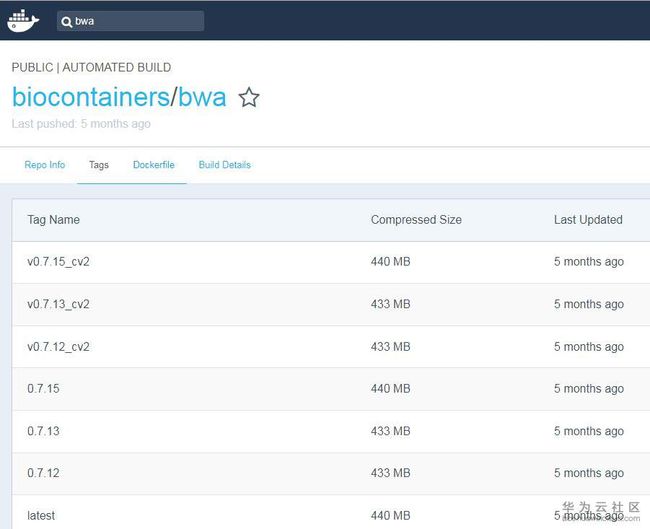Open the Repo Info tab
The image size is (650, 529).
click(x=45, y=165)
